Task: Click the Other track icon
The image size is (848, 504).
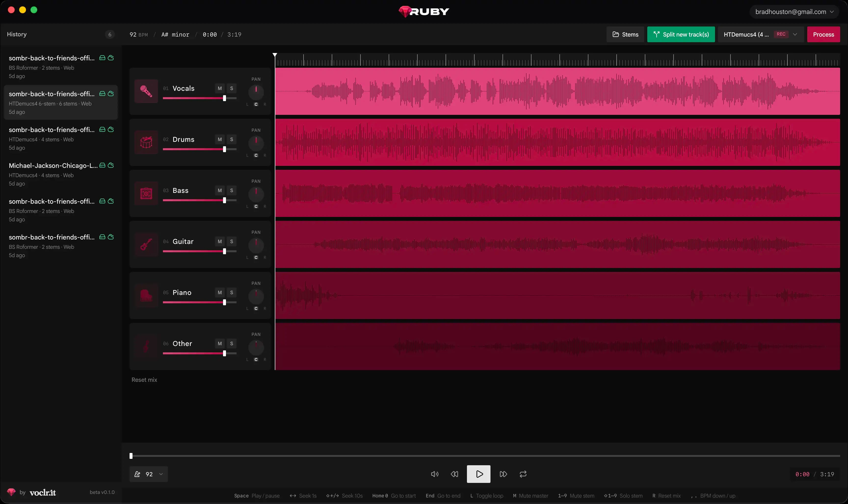Action: click(146, 346)
